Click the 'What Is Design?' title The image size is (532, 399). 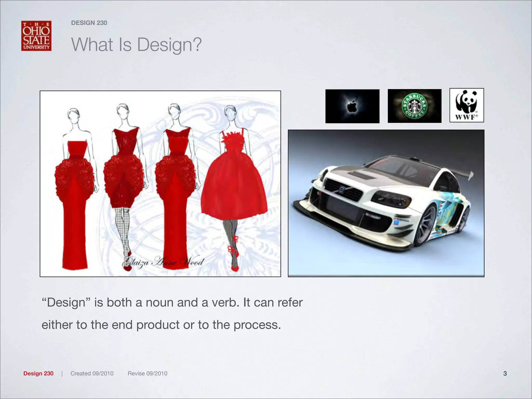coord(136,45)
